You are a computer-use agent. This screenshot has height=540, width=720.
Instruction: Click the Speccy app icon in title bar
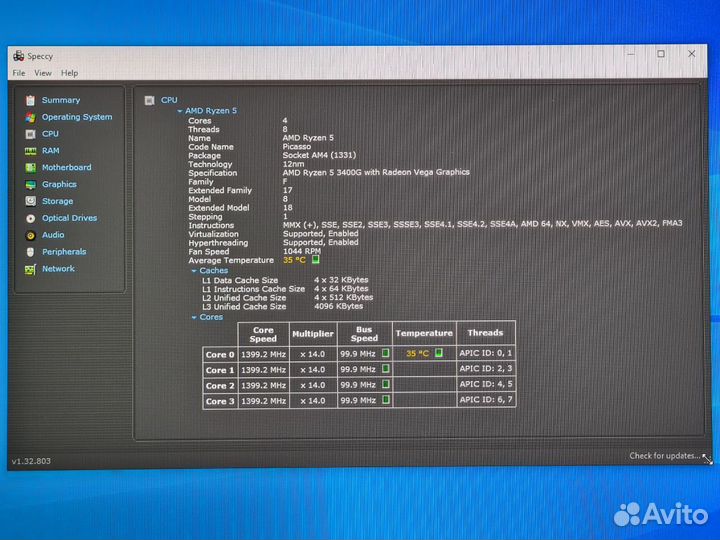[x=18, y=56]
